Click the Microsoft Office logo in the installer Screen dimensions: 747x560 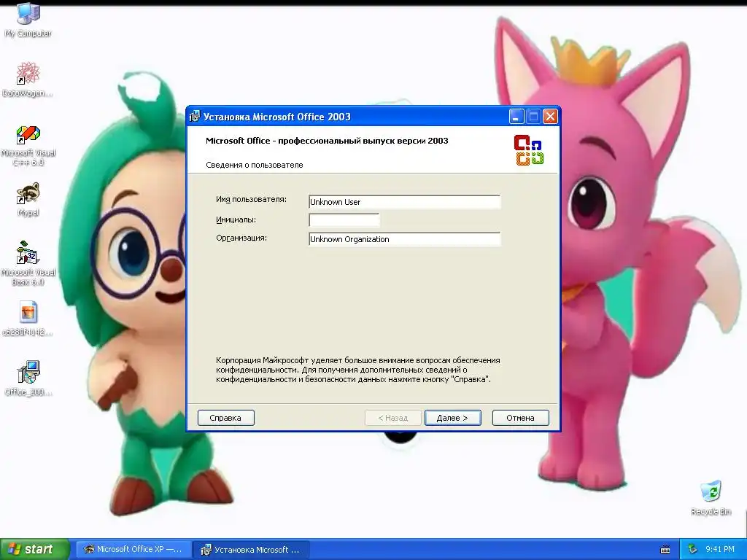pos(529,150)
